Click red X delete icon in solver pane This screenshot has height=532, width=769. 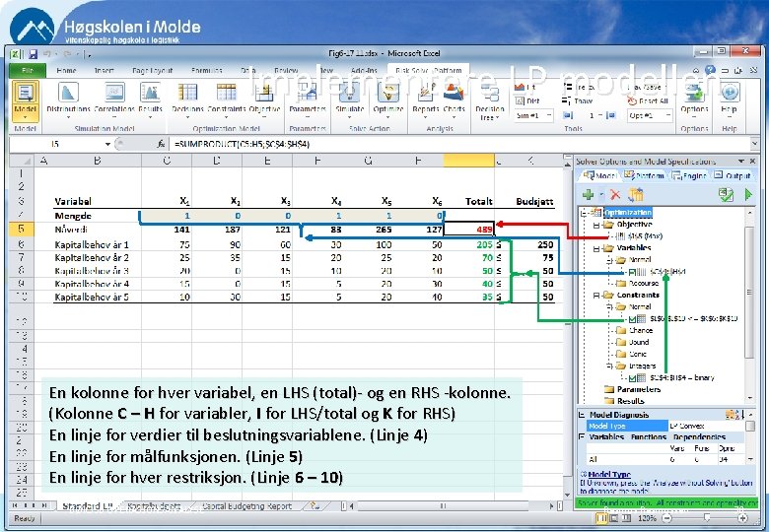pos(614,195)
